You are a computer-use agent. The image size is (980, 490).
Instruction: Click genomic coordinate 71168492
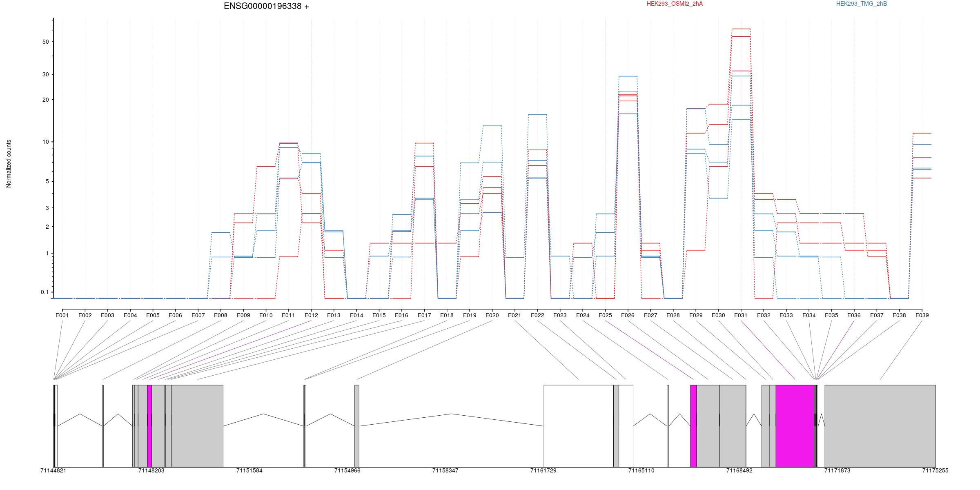(739, 471)
